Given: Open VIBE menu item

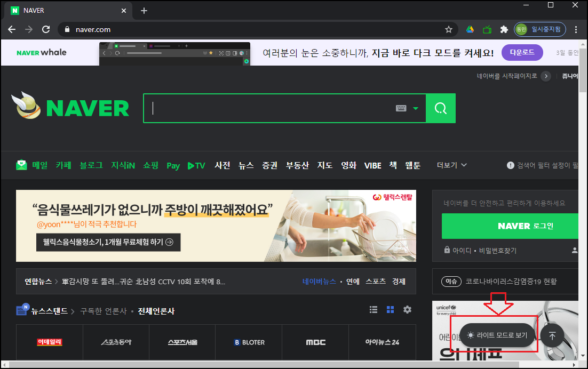Looking at the screenshot, I should pyautogui.click(x=373, y=165).
